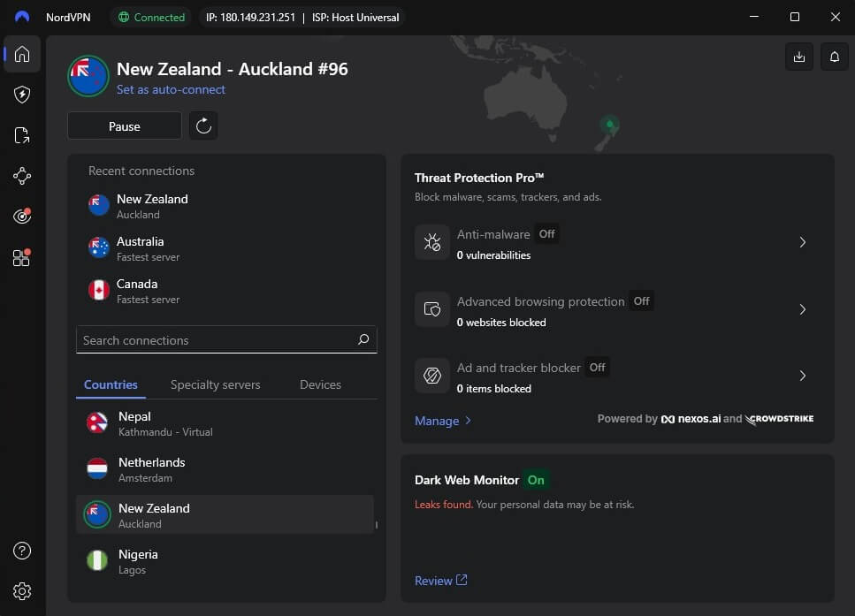Click the CrowdStrike logo text

(779, 419)
